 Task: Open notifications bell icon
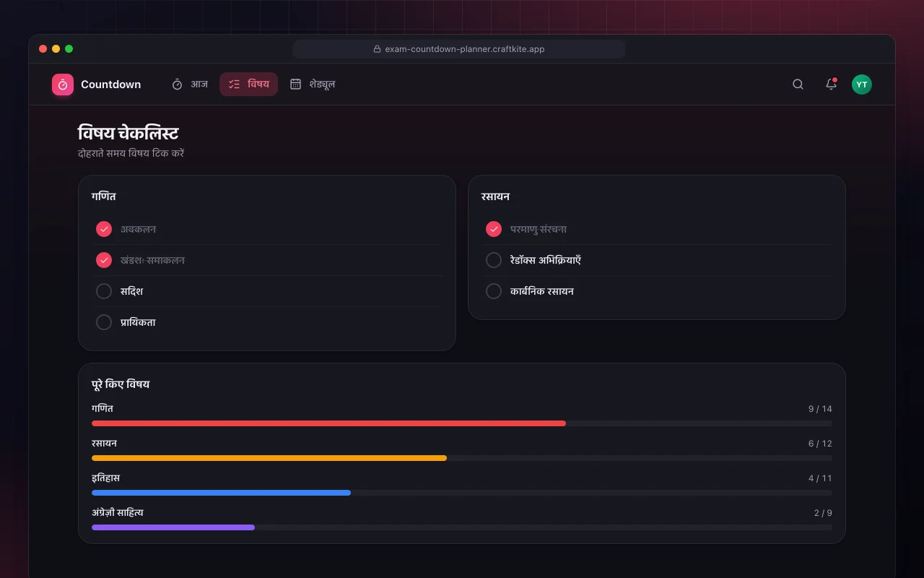tap(831, 85)
